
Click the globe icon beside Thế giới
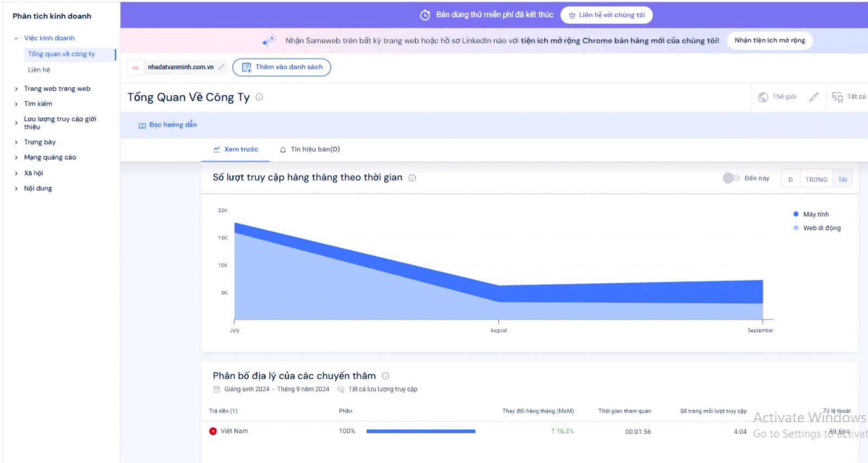[763, 97]
